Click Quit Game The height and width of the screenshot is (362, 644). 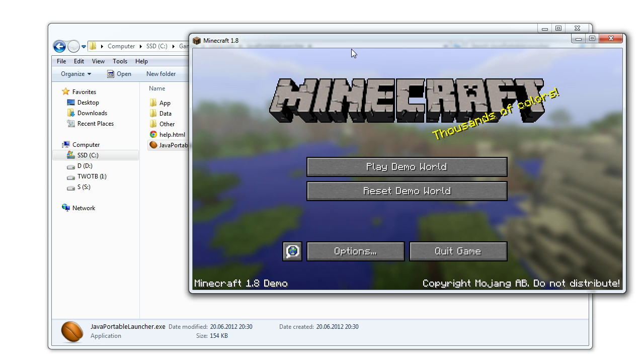[458, 251]
